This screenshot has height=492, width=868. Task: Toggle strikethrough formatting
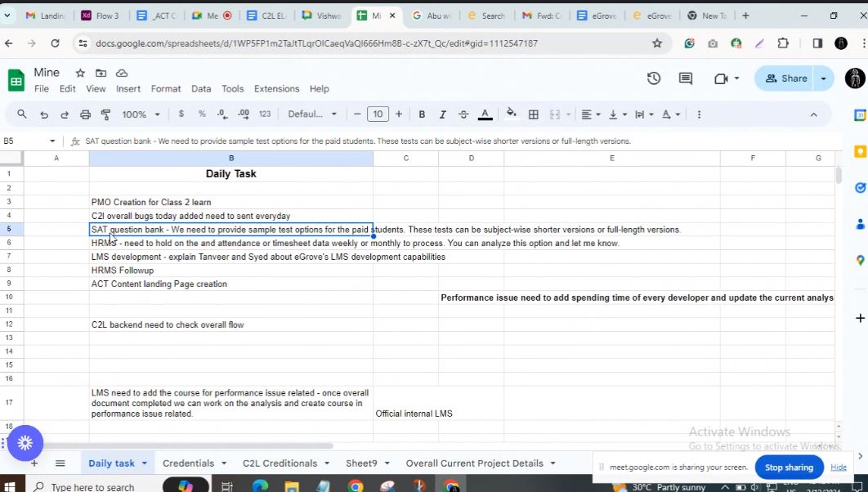coord(463,114)
